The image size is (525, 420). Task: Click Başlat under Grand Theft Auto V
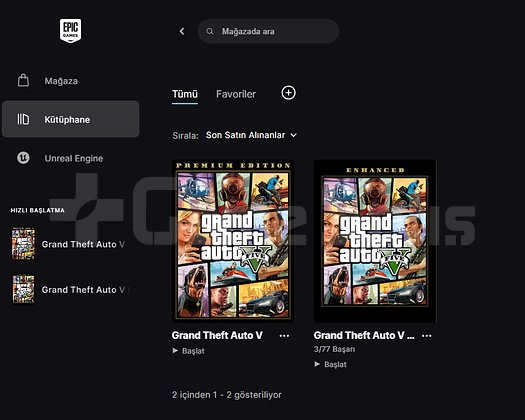click(x=189, y=351)
